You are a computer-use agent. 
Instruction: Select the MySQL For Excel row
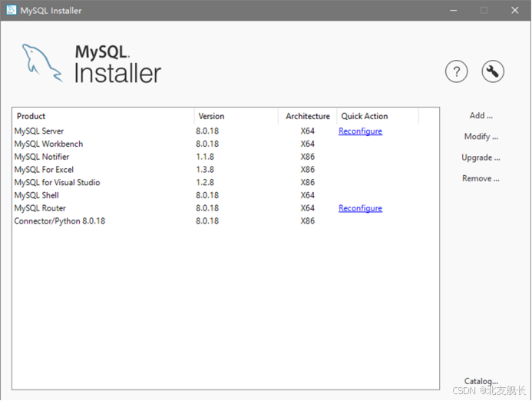point(226,170)
